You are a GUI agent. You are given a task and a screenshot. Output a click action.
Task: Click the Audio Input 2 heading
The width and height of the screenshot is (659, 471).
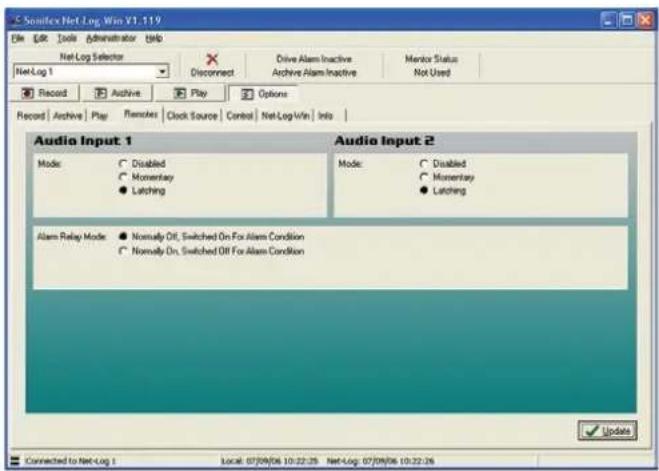tap(384, 141)
